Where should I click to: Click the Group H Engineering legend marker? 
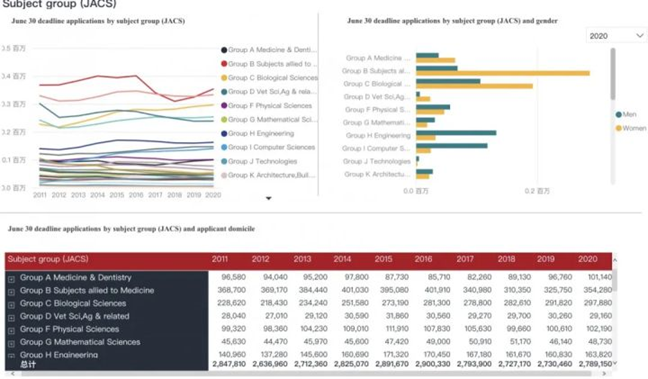click(224, 133)
